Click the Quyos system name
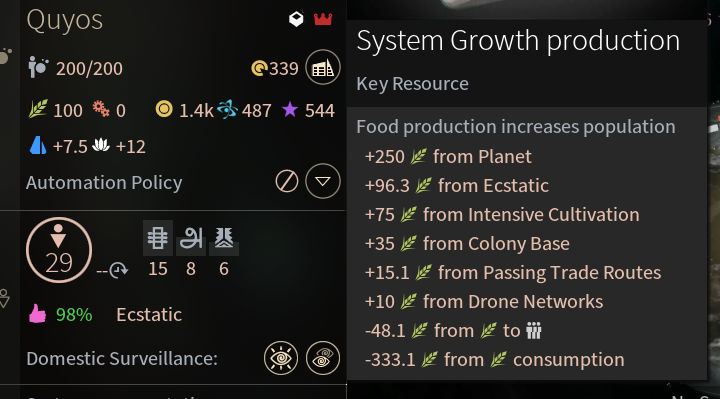Screen dimensions: 720x399 coord(65,21)
